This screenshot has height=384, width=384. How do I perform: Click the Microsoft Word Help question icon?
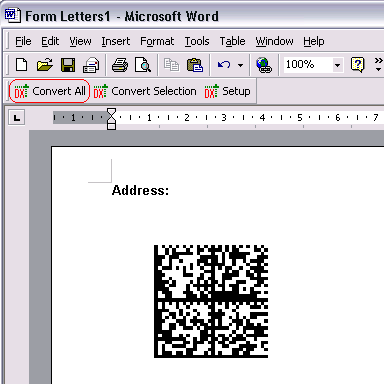(x=358, y=64)
